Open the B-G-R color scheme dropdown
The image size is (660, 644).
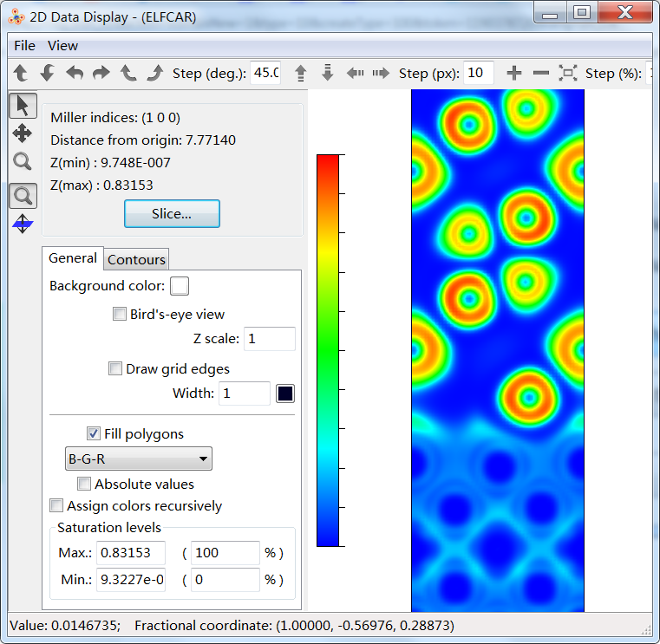[139, 459]
